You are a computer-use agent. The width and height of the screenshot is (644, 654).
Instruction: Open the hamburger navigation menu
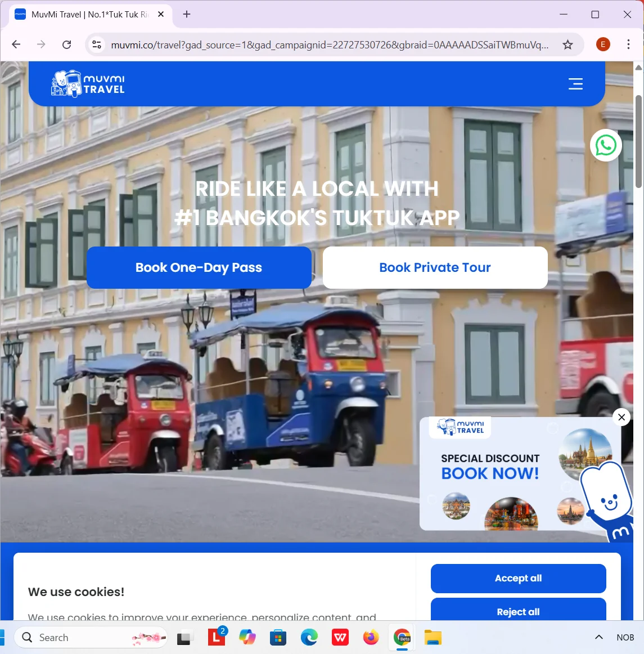(575, 83)
